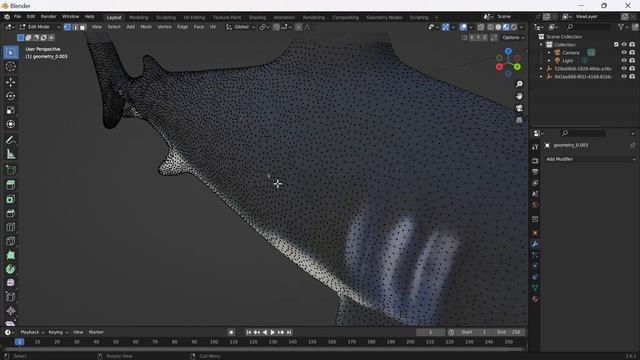Collapse the Collection tree item
The image size is (640, 360).
pos(542,44)
